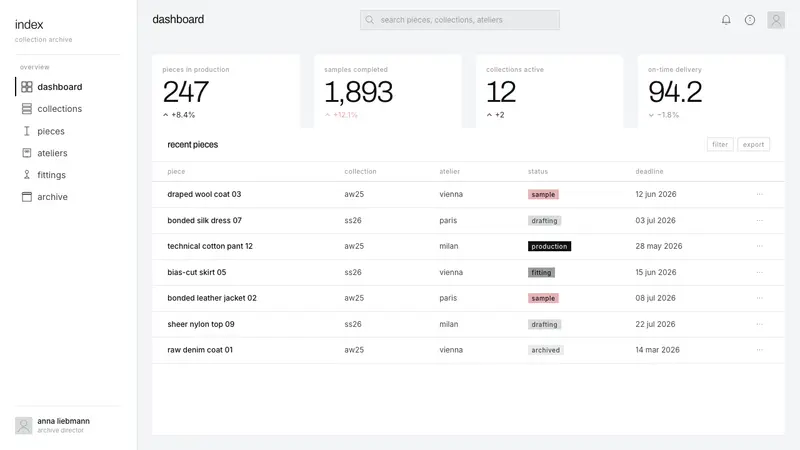The width and height of the screenshot is (800, 450).
Task: Sort by the collection column header
Action: coord(360,171)
